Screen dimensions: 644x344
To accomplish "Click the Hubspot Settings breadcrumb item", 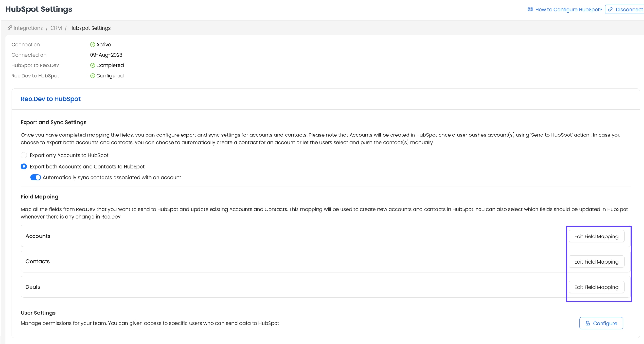I will tap(90, 28).
